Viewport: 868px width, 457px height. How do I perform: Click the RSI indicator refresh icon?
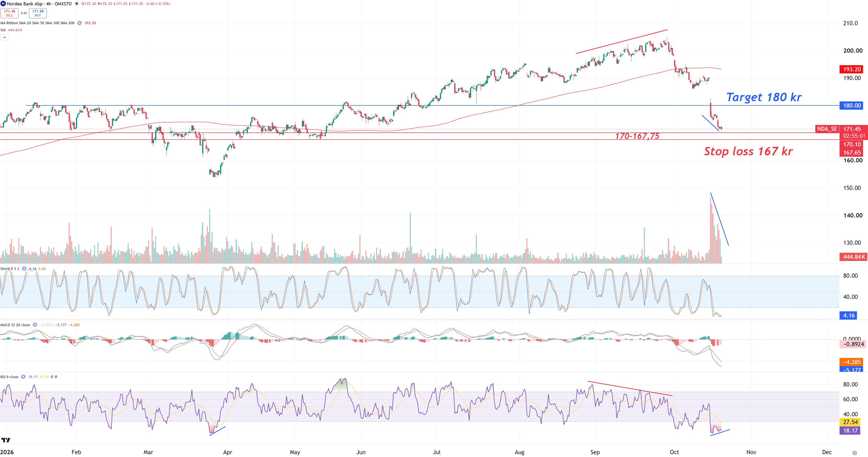[x=23, y=377]
